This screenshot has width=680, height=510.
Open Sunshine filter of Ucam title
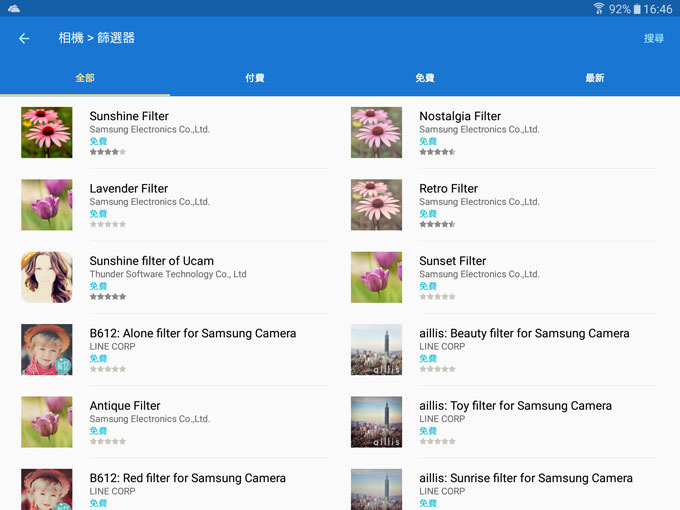(152, 261)
